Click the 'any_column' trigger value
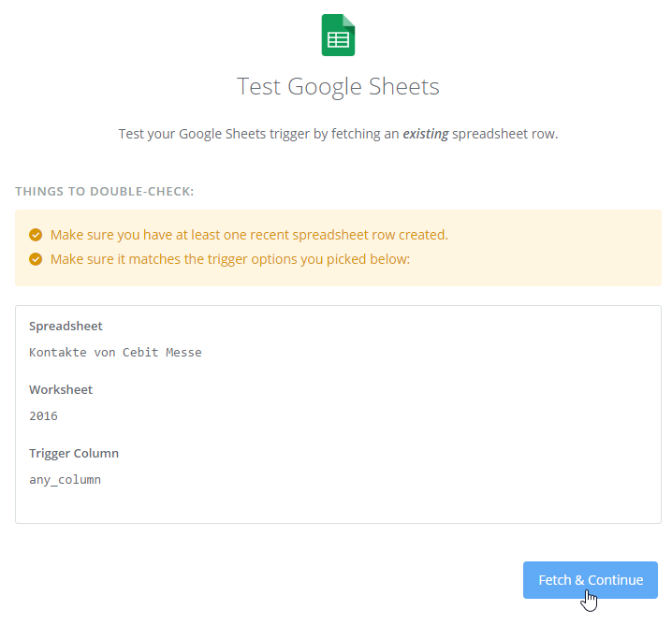The image size is (672, 625). point(66,480)
